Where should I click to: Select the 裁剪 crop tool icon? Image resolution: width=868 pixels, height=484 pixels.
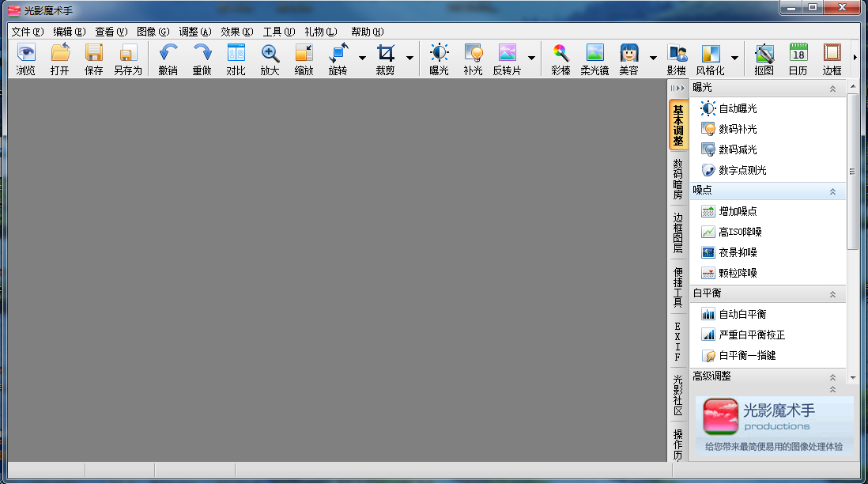point(385,54)
